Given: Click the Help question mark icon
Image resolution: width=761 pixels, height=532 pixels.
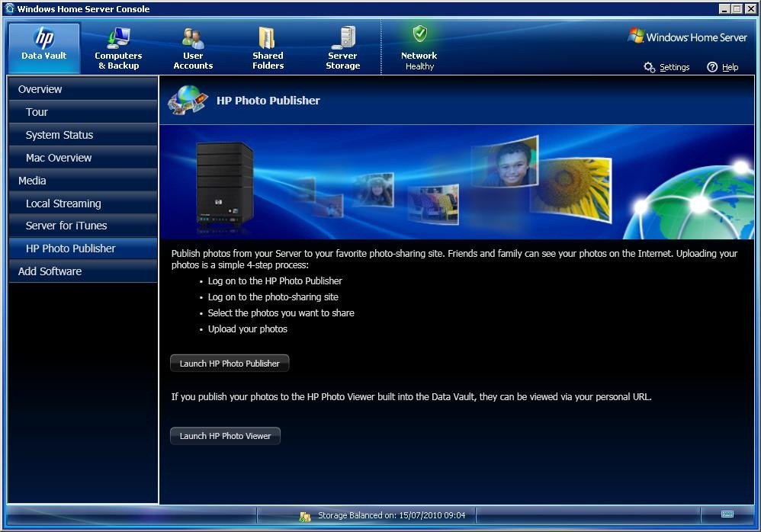Looking at the screenshot, I should pyautogui.click(x=712, y=67).
